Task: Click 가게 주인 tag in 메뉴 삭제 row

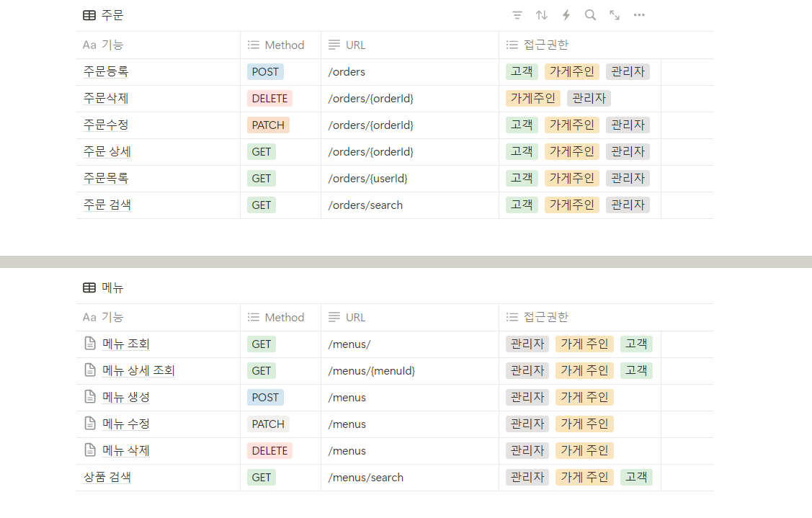Action: pyautogui.click(x=584, y=451)
